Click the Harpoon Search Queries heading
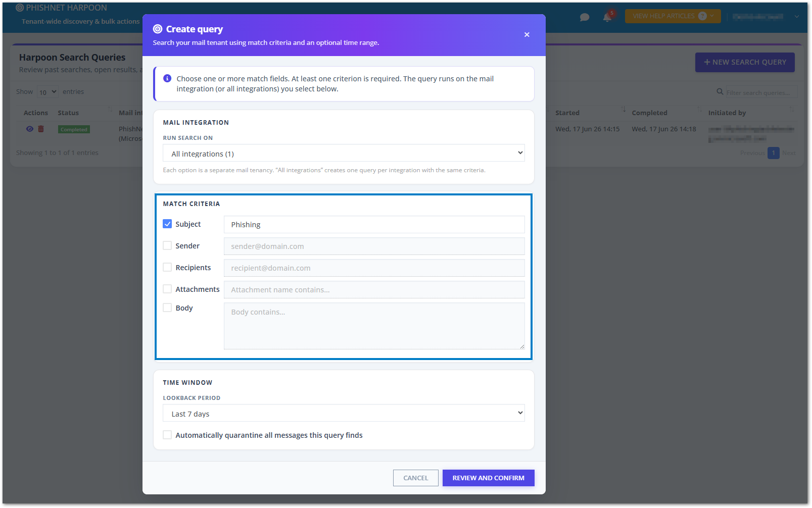The image size is (812, 508). [72, 57]
